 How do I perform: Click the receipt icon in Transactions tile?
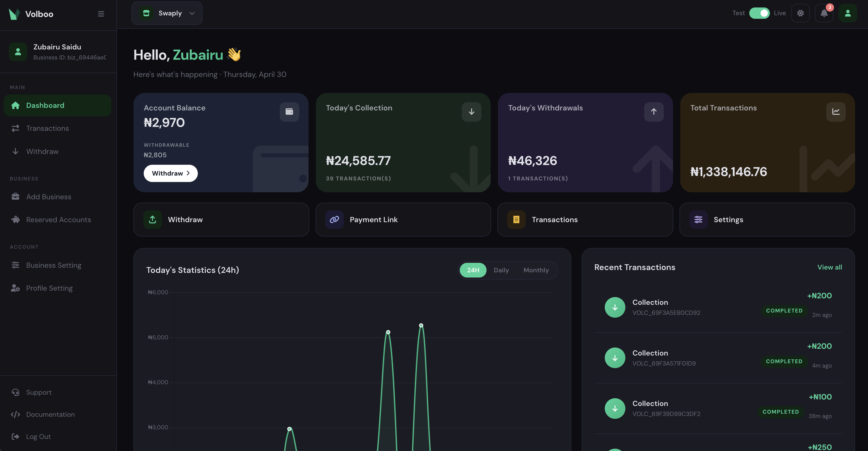(516, 220)
